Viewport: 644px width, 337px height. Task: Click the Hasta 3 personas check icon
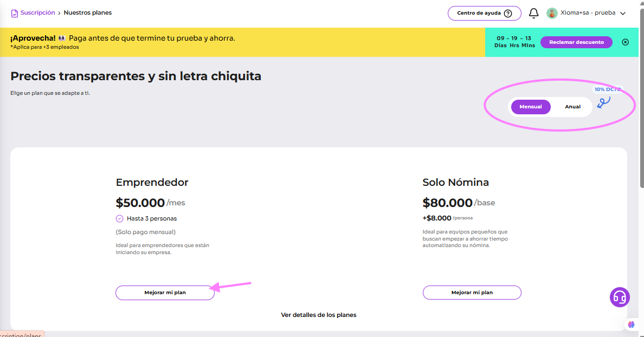click(120, 218)
